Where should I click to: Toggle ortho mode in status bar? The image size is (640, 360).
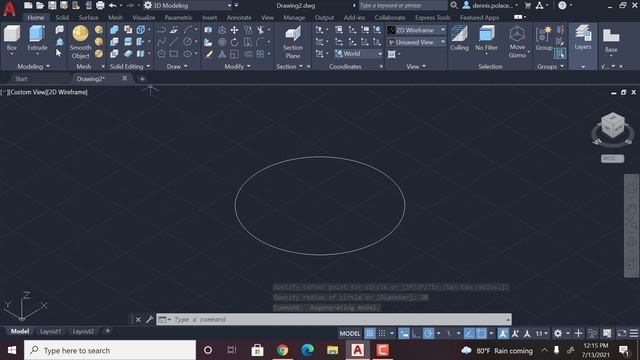pos(416,333)
